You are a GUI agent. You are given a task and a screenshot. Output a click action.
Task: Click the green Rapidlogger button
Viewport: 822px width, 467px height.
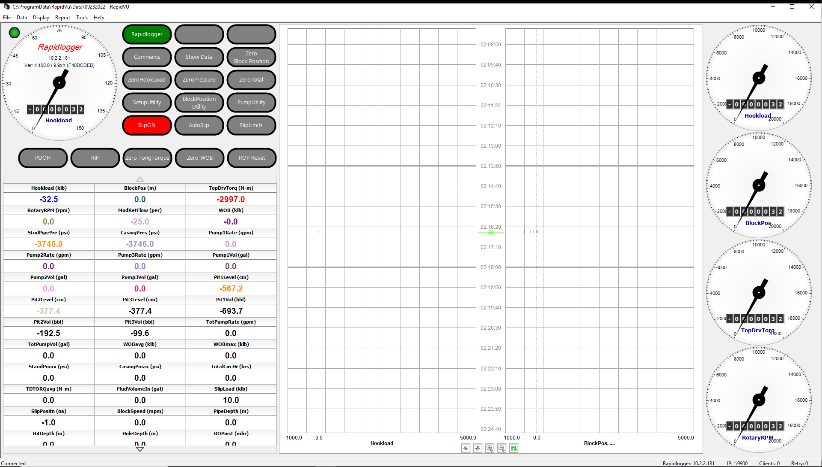coord(147,34)
